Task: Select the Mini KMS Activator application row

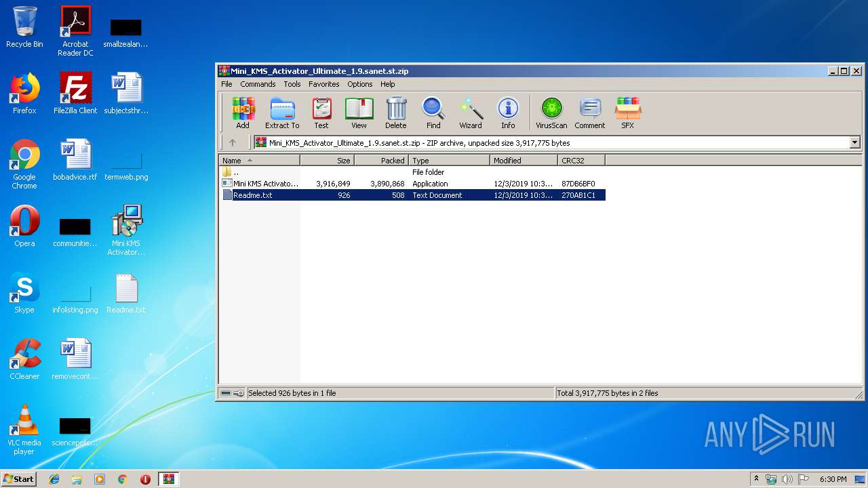Action: [x=412, y=184]
